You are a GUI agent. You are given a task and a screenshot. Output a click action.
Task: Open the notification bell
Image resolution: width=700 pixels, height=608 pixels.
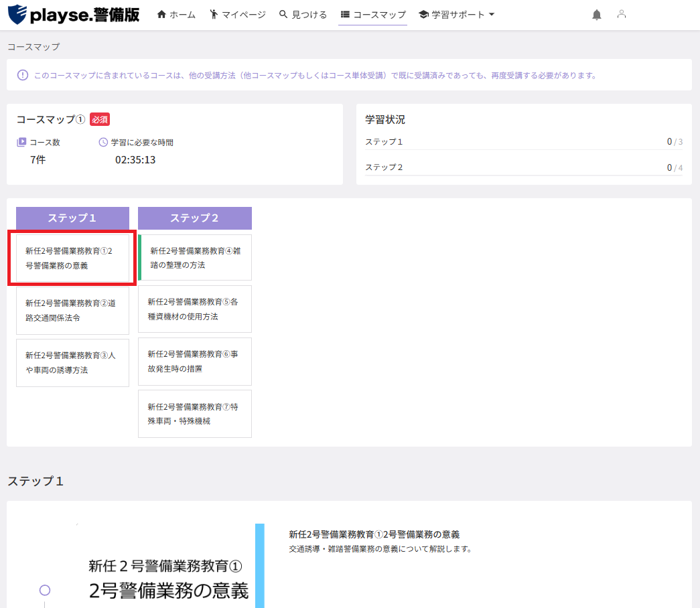[596, 15]
